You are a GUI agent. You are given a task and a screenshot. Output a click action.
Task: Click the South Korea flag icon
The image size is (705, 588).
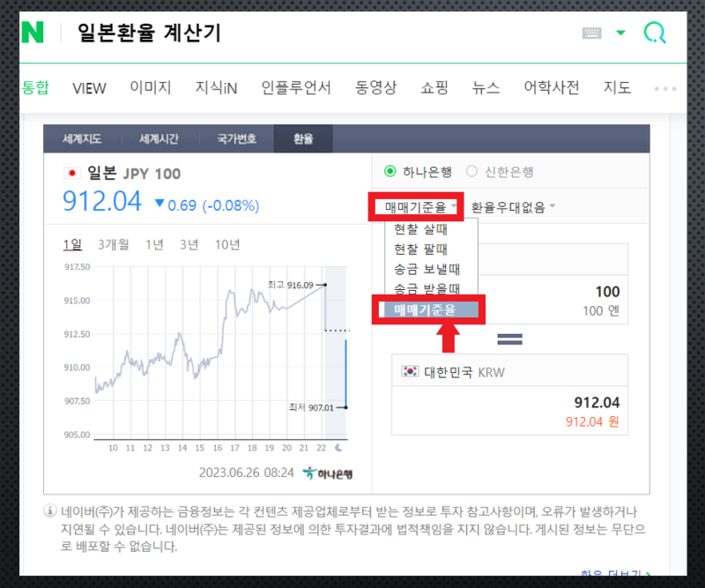pos(410,372)
